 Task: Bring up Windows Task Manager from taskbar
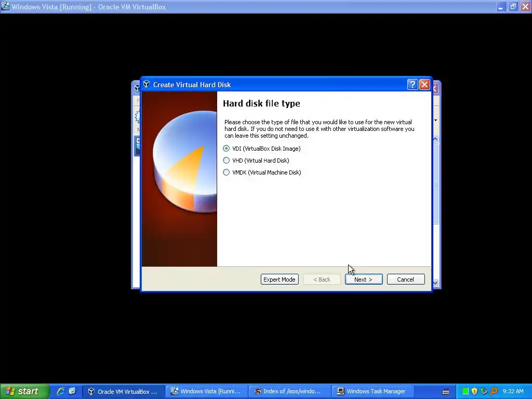tap(373, 391)
